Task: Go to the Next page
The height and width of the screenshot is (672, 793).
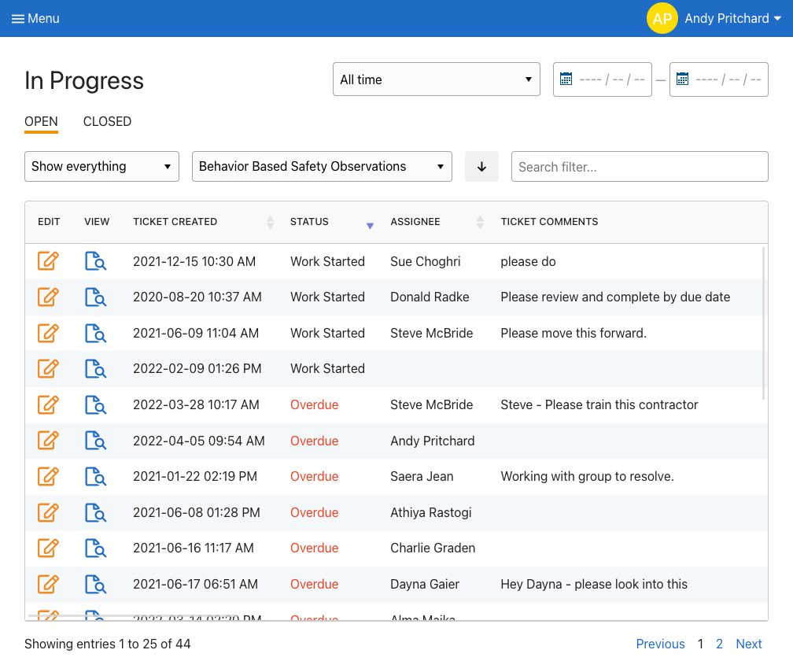Action: click(x=748, y=644)
